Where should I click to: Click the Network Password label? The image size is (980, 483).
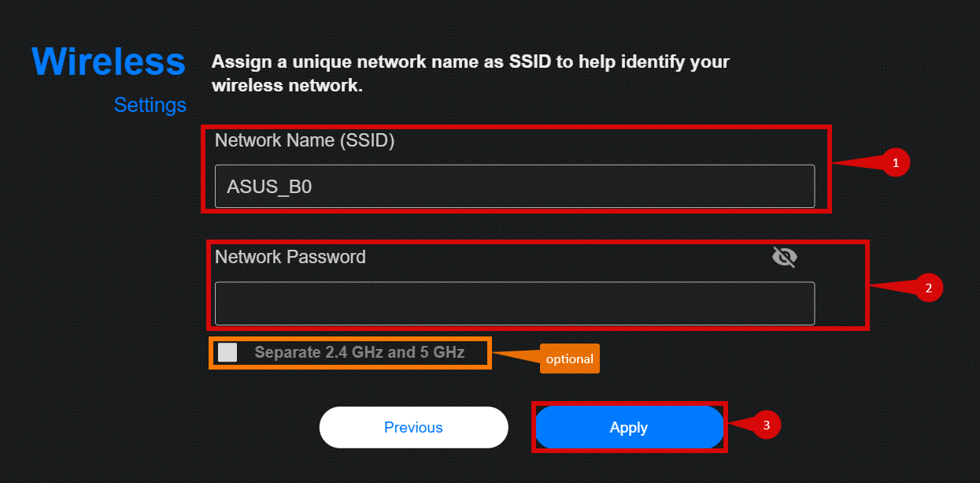pos(290,257)
